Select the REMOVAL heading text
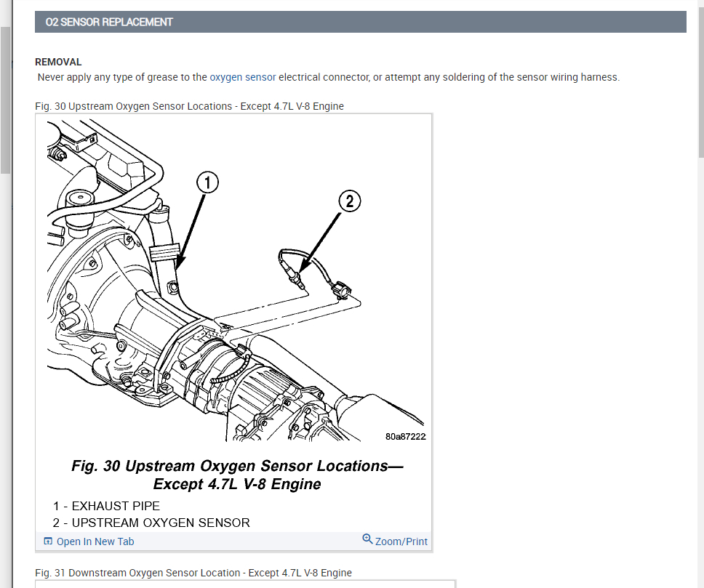 click(58, 62)
